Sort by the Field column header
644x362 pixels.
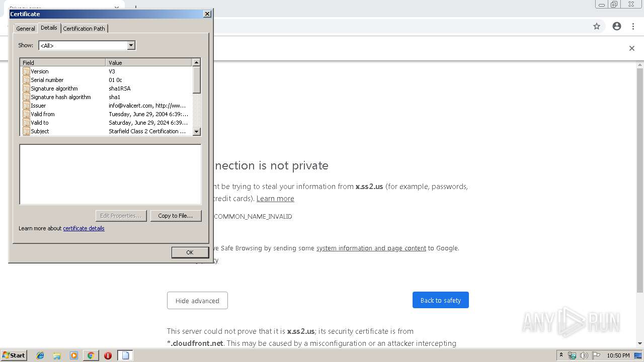[x=63, y=62]
